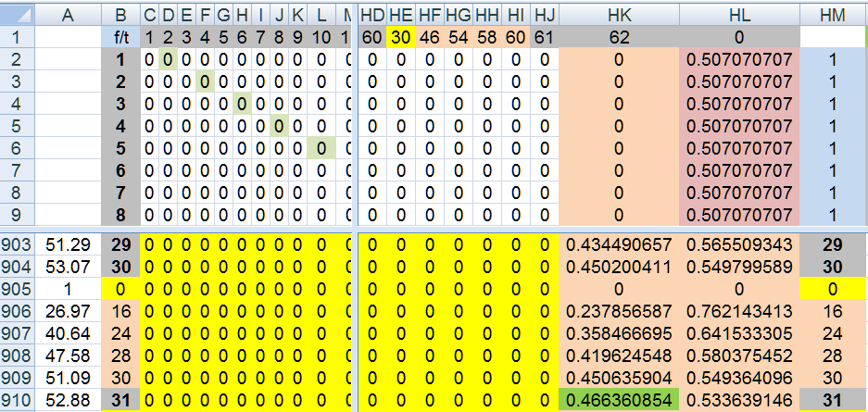This screenshot has width=868, height=412.
Task: Click cell HJ1 containing 61
Action: coord(544,37)
